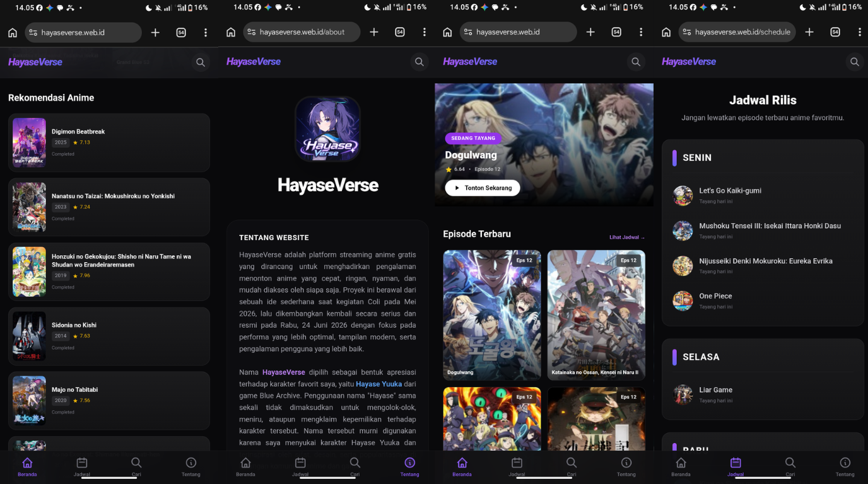Tap browser home icon on Rekomendasi Anime screen
868x484 pixels.
pyautogui.click(x=13, y=32)
